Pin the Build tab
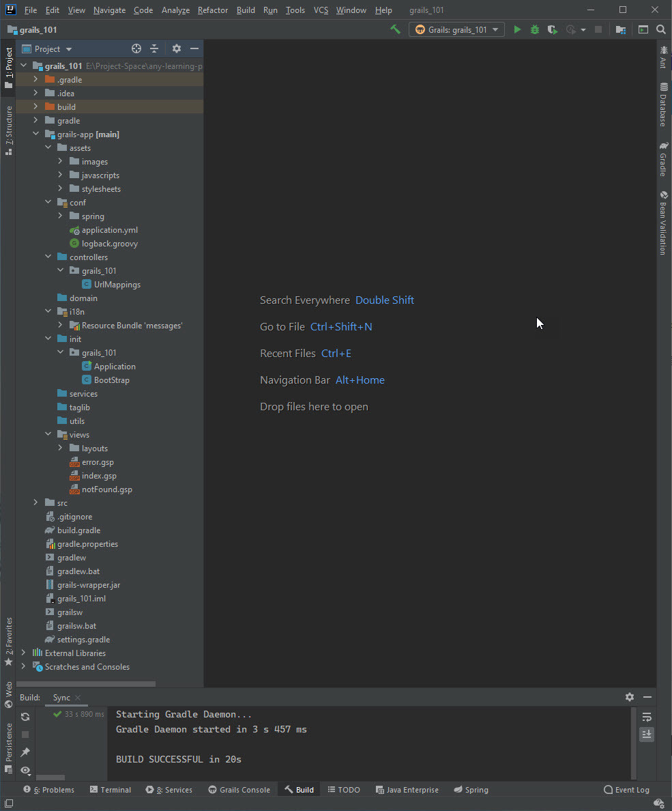The image size is (672, 811). 25,752
